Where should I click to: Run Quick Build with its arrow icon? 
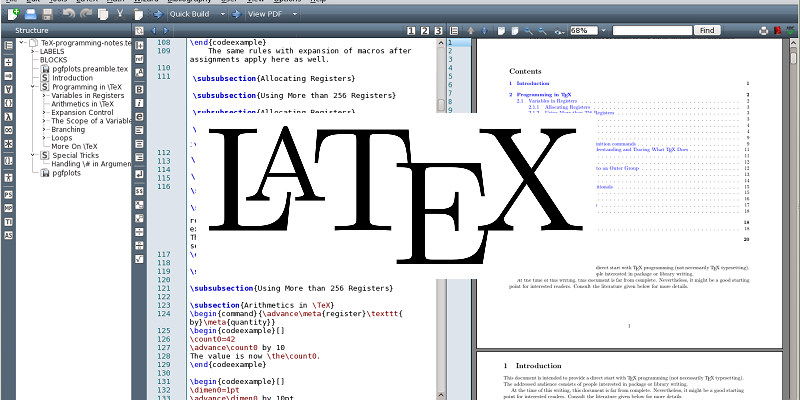click(x=157, y=15)
